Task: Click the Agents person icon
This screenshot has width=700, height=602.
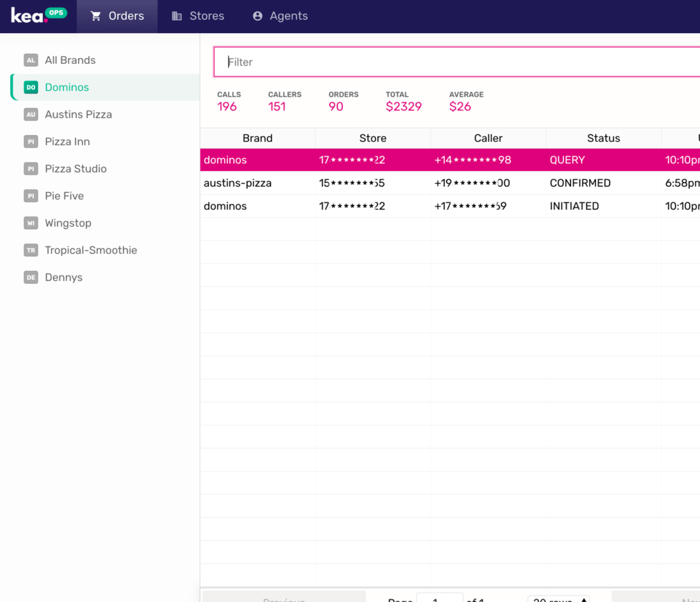Action: (257, 16)
